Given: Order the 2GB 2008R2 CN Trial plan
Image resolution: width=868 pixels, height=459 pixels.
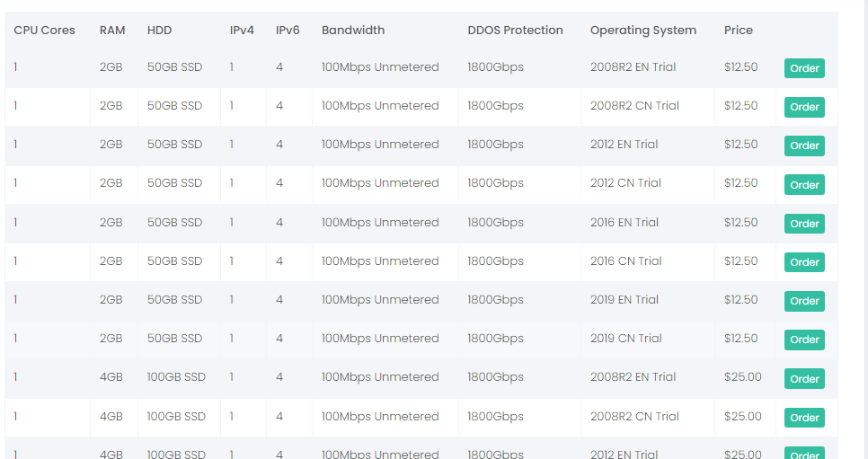Looking at the screenshot, I should (804, 107).
